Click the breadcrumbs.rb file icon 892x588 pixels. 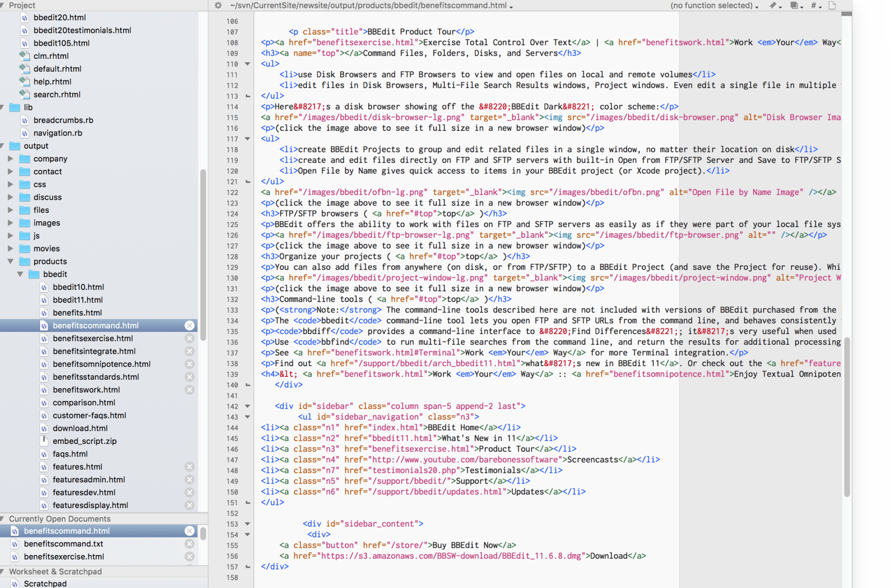pyautogui.click(x=24, y=120)
